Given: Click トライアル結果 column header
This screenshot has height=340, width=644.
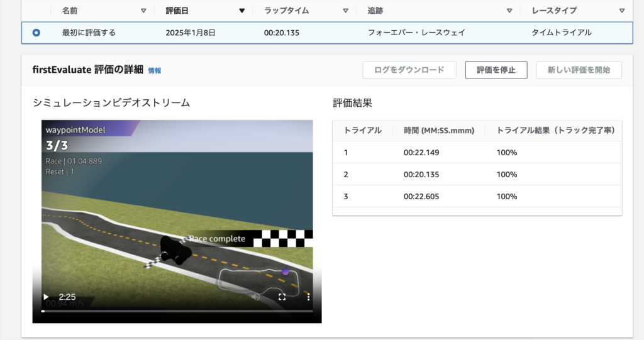Looking at the screenshot, I should coord(556,131).
